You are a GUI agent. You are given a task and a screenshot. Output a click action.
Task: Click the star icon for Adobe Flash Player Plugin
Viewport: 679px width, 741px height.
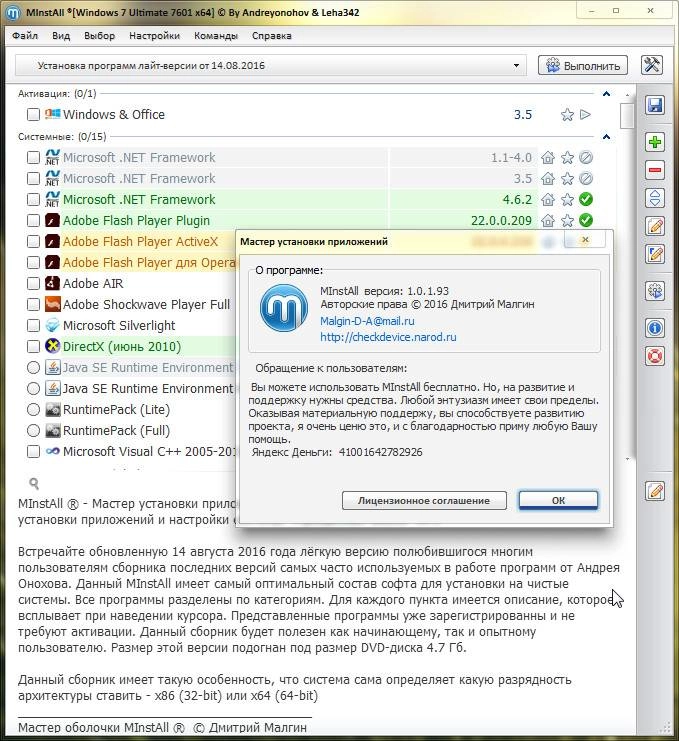click(x=567, y=220)
